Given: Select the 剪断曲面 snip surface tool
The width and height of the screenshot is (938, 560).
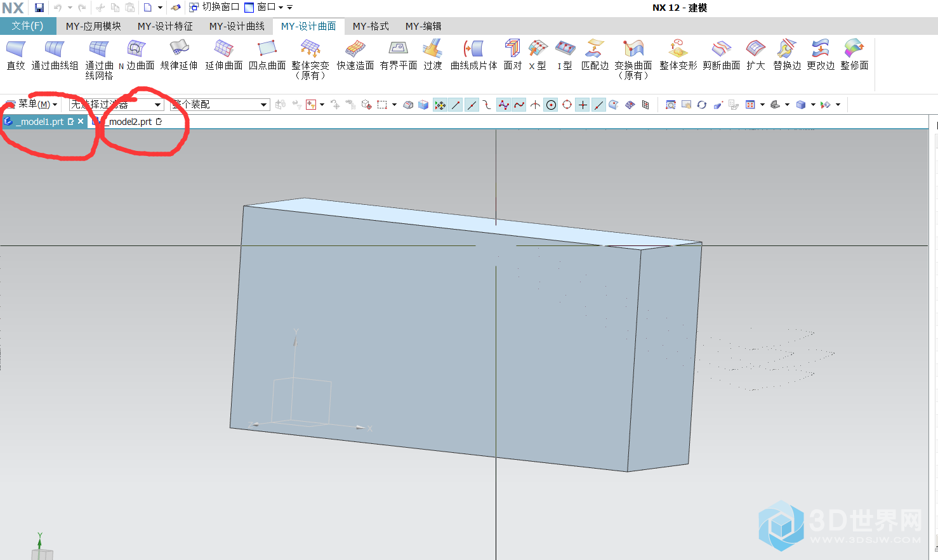Looking at the screenshot, I should coord(722,55).
